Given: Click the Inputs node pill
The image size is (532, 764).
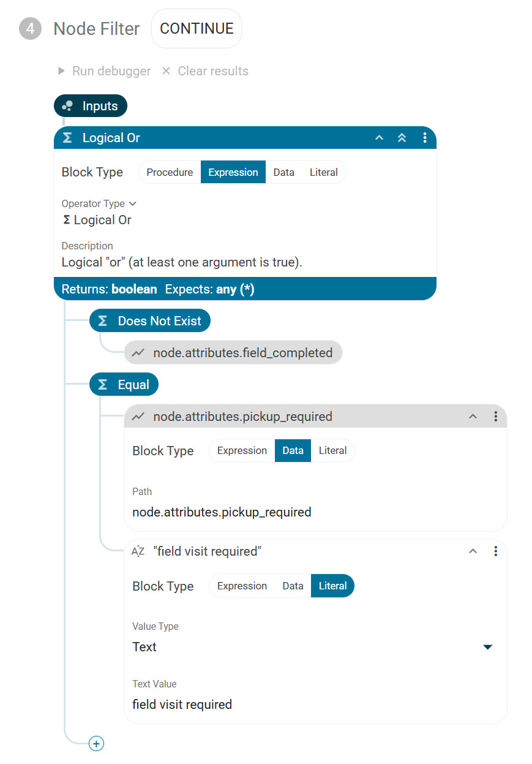Looking at the screenshot, I should [x=91, y=106].
